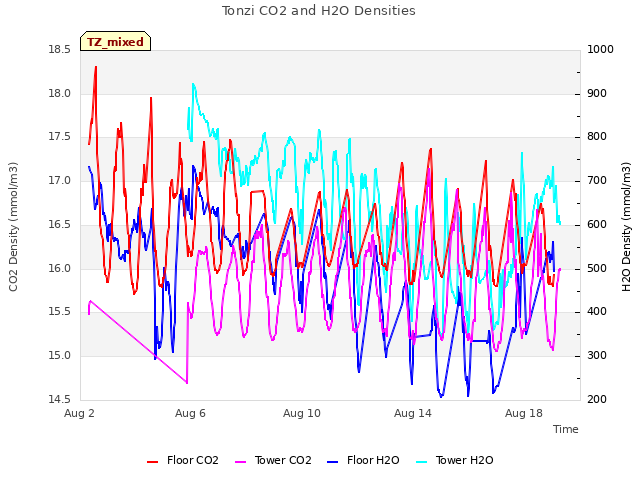The width and height of the screenshot is (640, 480).
Task: Click the Aug 10 tick label
Action: point(302,413)
